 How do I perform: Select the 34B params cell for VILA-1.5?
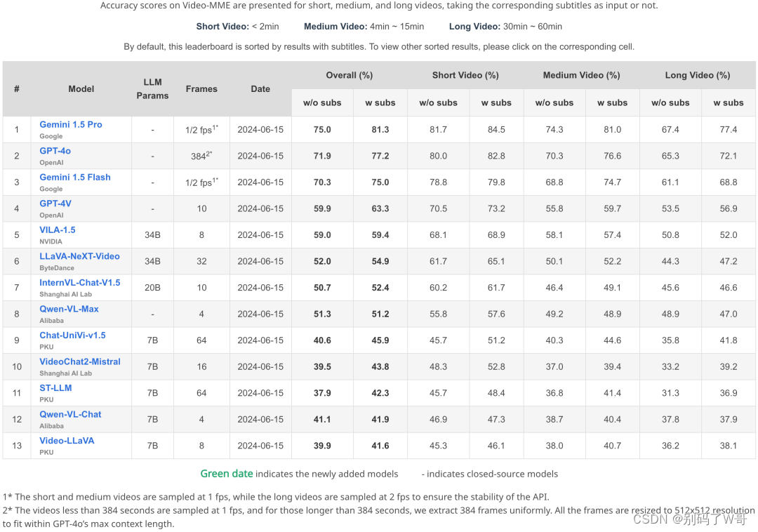(x=153, y=235)
